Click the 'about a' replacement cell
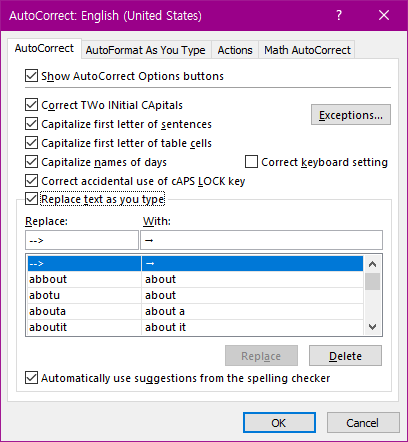 tap(252, 311)
